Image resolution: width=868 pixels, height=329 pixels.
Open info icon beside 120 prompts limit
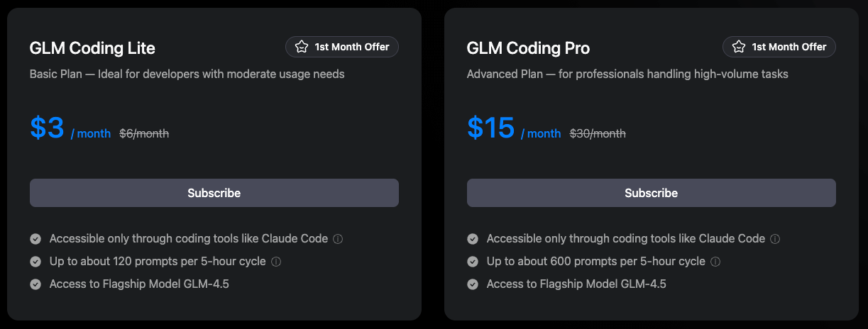[276, 262]
